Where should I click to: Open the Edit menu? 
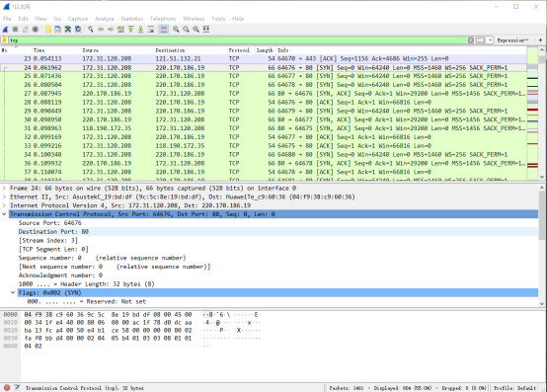(x=23, y=19)
